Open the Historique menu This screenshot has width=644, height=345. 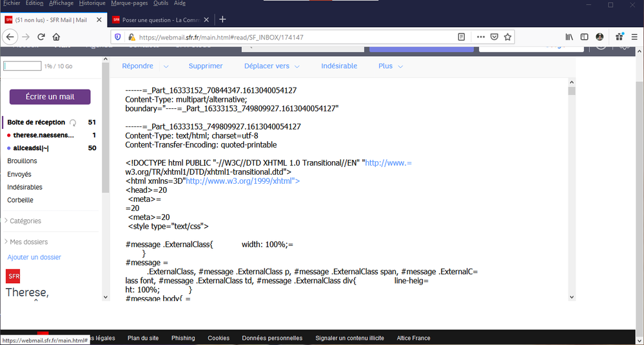92,3
